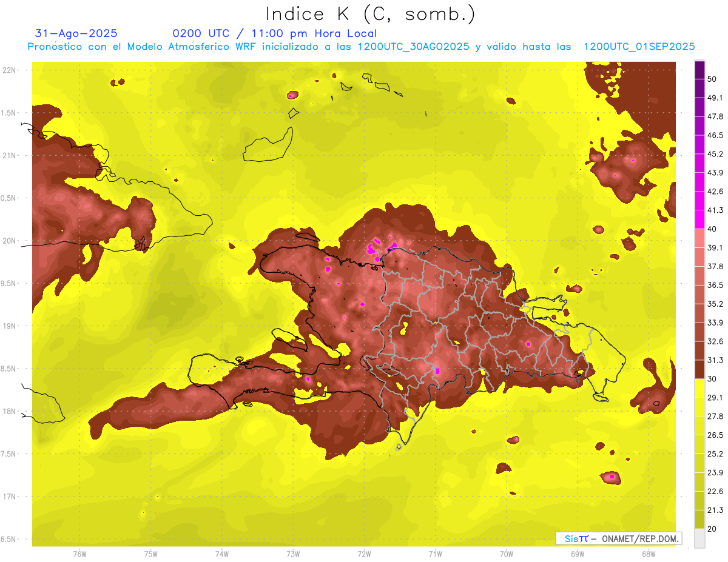Click the '73W' longitude label
The width and height of the screenshot is (728, 562).
[293, 554]
